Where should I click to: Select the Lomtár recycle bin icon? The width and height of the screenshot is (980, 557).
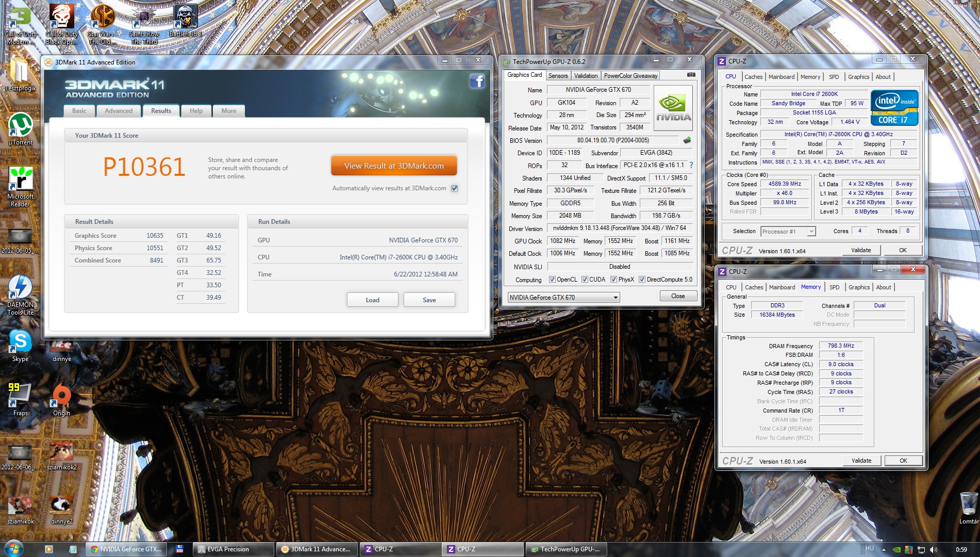pyautogui.click(x=969, y=509)
